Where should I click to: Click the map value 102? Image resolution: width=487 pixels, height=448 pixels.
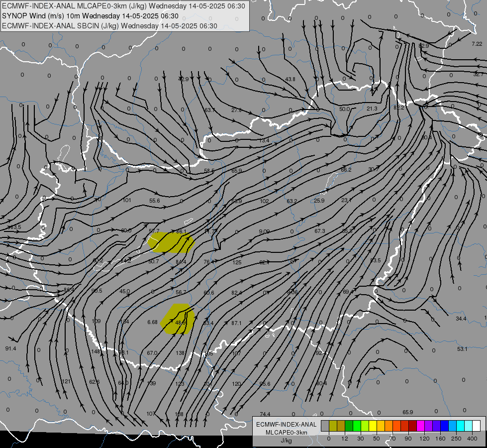(x=264, y=201)
